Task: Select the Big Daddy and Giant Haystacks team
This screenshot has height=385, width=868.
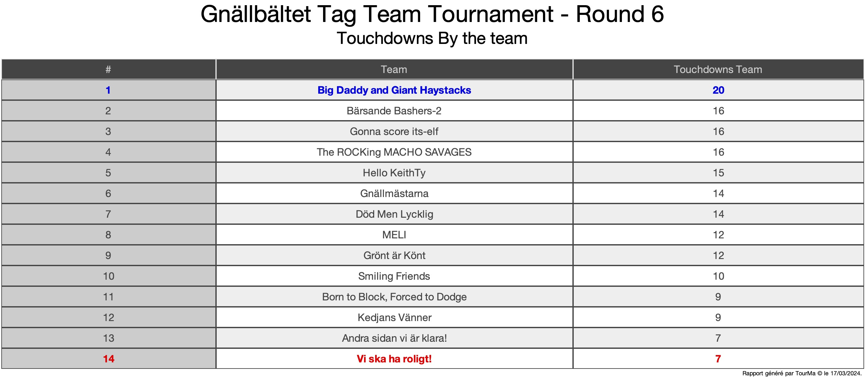Action: click(394, 90)
